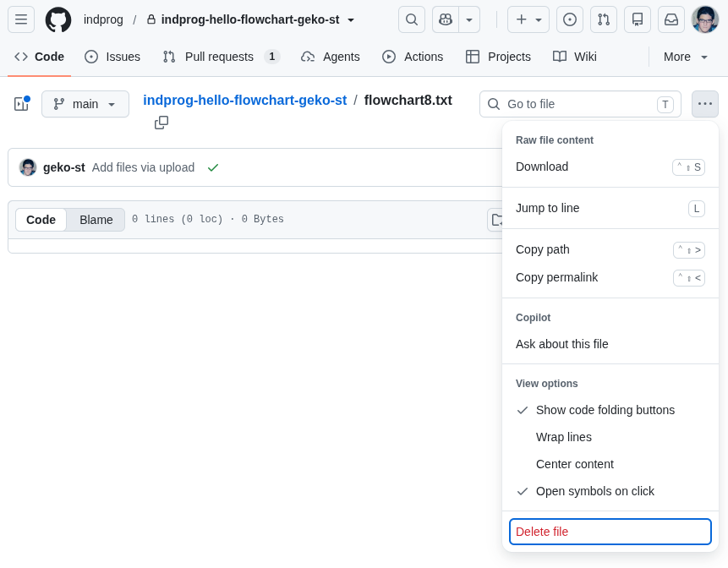Click the three-dots more file actions button
The width and height of the screenshot is (728, 568).
pyautogui.click(x=705, y=104)
